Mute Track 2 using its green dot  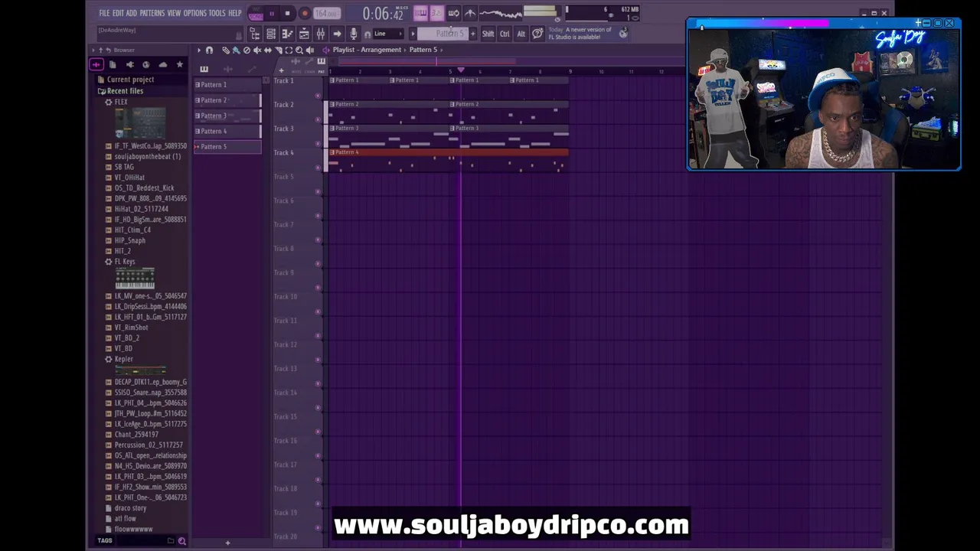318,119
